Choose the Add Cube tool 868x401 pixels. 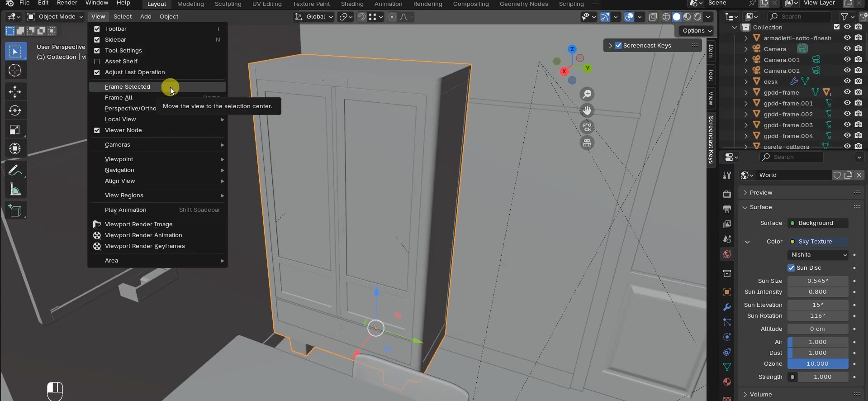[15, 211]
